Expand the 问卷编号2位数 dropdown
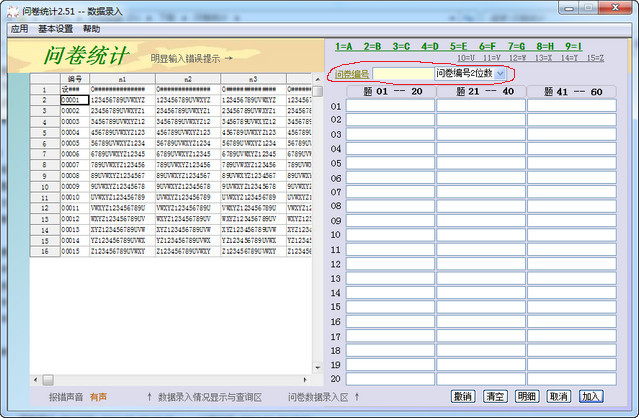639x418 pixels. (x=500, y=74)
